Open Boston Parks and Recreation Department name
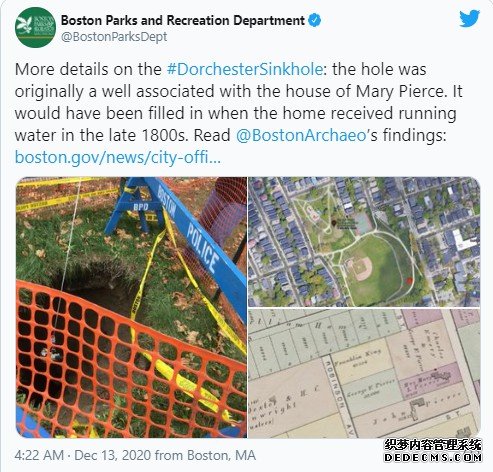493x472 pixels. (x=183, y=20)
